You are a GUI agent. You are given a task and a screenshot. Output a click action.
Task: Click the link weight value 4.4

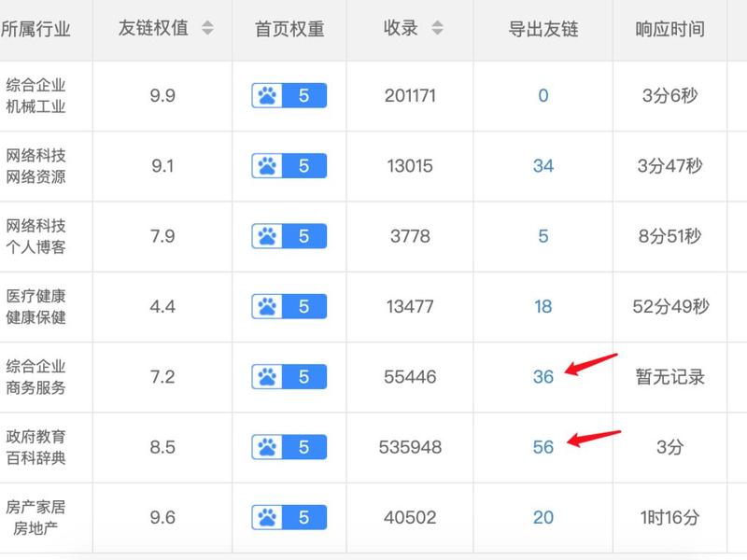tap(162, 306)
